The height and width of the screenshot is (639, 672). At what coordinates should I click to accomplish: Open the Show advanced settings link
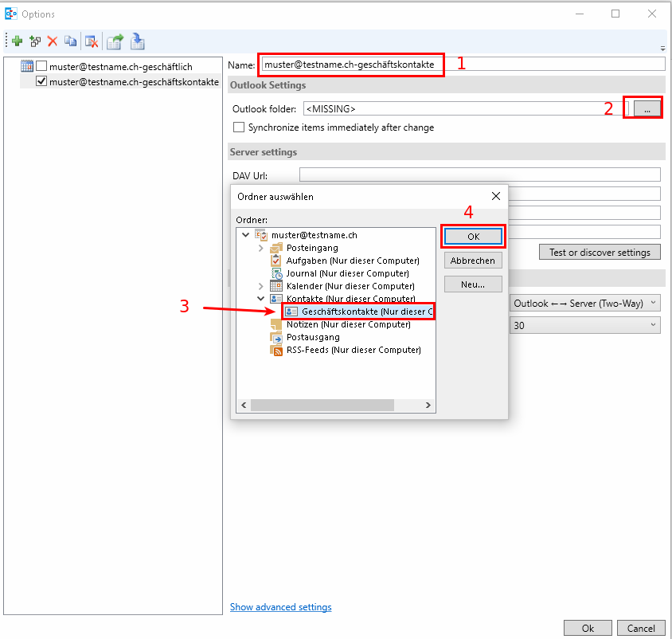click(x=280, y=607)
